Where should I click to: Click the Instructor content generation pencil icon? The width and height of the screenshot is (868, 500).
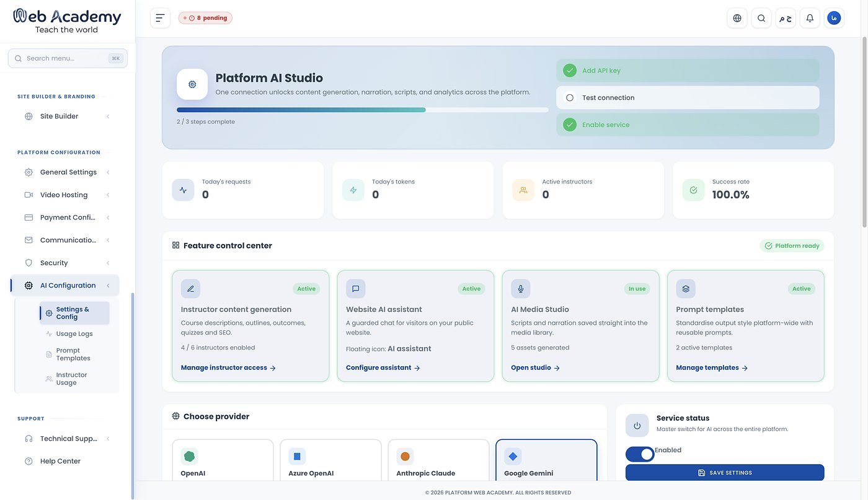(190, 289)
